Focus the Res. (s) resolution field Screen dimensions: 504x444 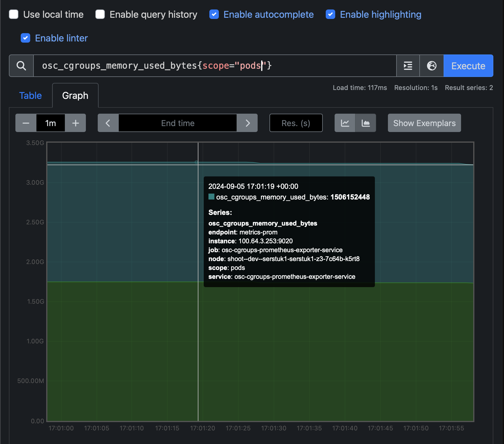click(x=296, y=123)
